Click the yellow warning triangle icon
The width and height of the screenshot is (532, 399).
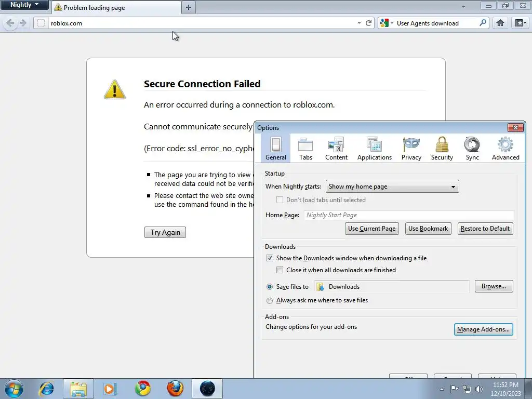tap(115, 89)
